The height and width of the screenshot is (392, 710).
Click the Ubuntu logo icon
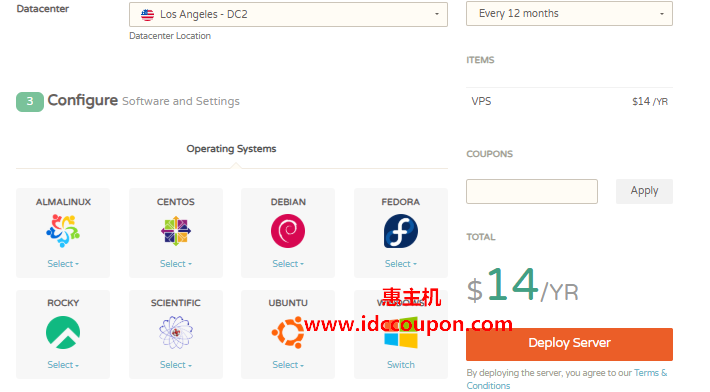288,333
